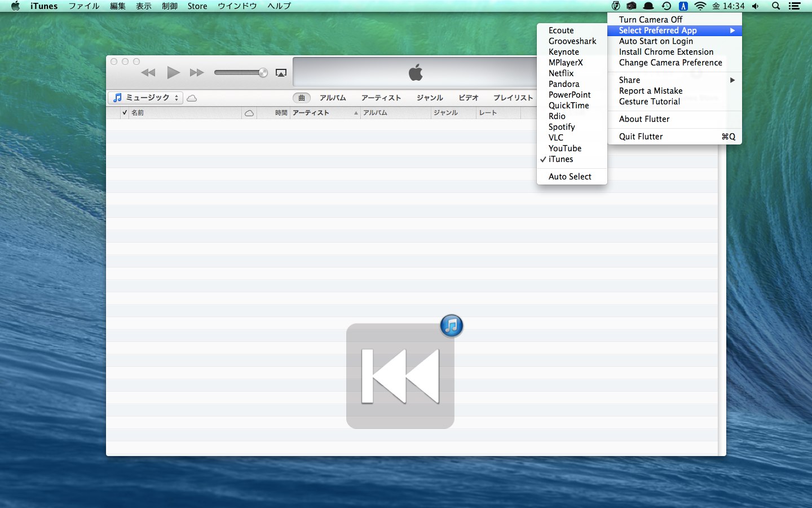Click the Apple logo in the iTunes status display
Screen dimensions: 812x508
point(416,72)
